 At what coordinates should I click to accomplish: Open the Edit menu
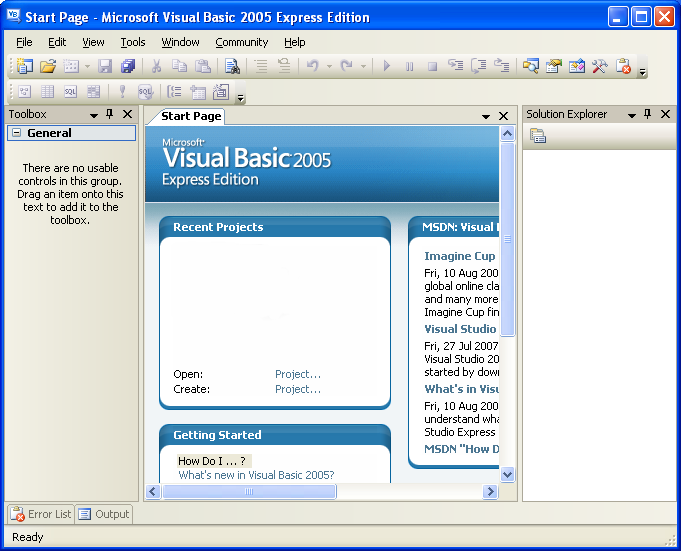(57, 43)
